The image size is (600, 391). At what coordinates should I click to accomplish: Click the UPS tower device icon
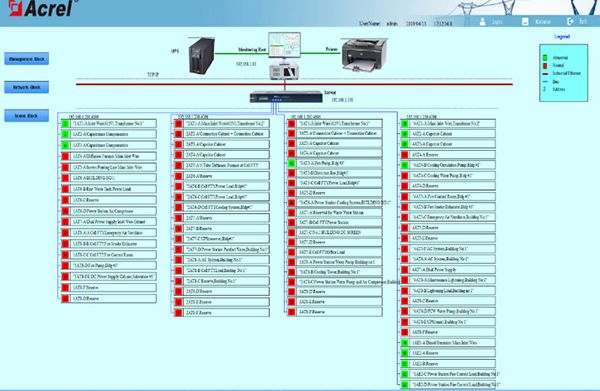pyautogui.click(x=202, y=56)
